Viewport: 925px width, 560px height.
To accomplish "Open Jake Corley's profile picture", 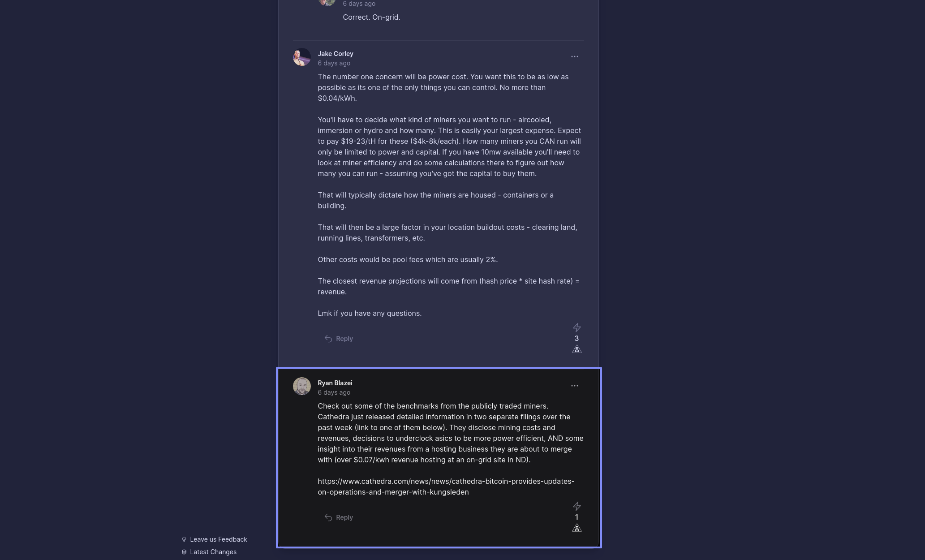I will click(301, 57).
